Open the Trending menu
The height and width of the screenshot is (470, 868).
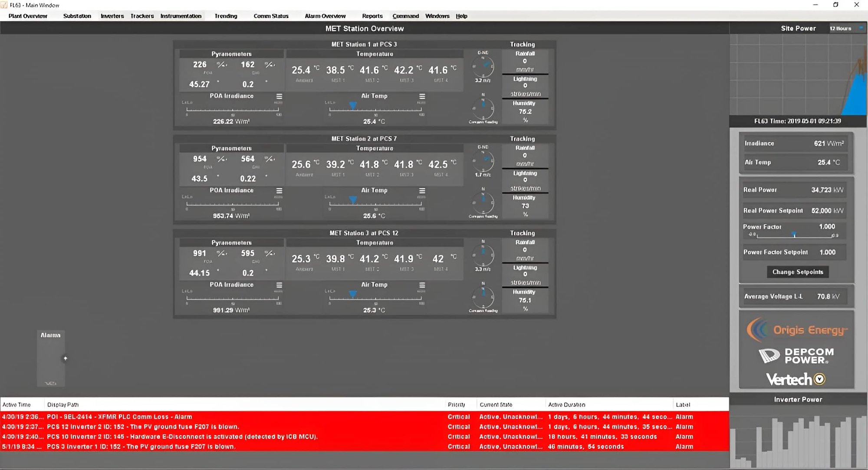[225, 16]
